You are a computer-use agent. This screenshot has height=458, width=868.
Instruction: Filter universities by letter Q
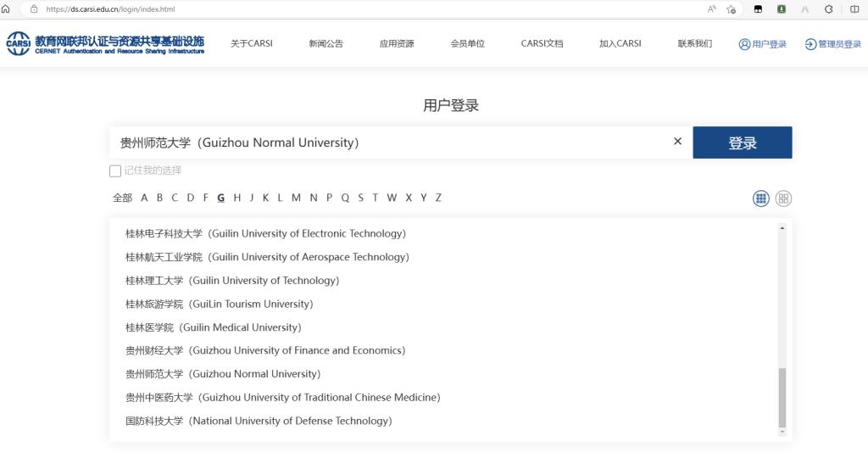coord(345,198)
